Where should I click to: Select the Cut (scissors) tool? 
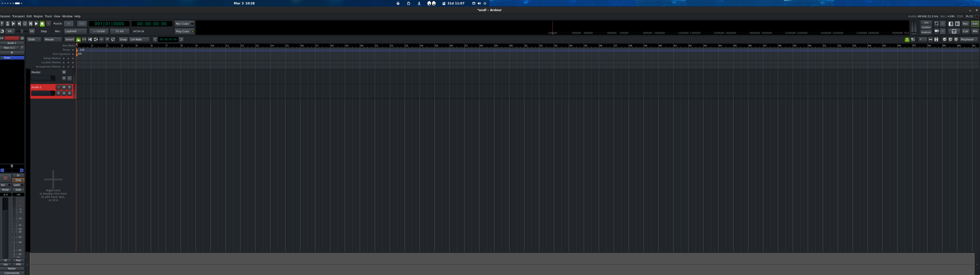90,39
